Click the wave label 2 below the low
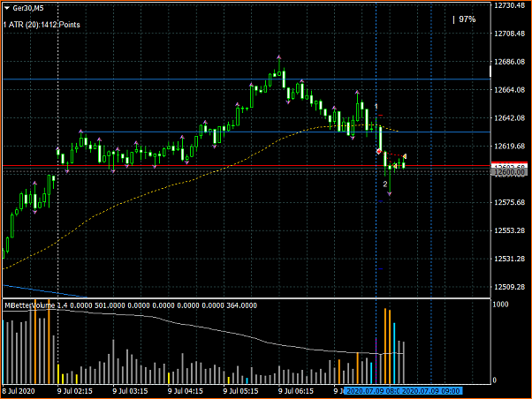This screenshot has width=532, height=399. point(384,184)
